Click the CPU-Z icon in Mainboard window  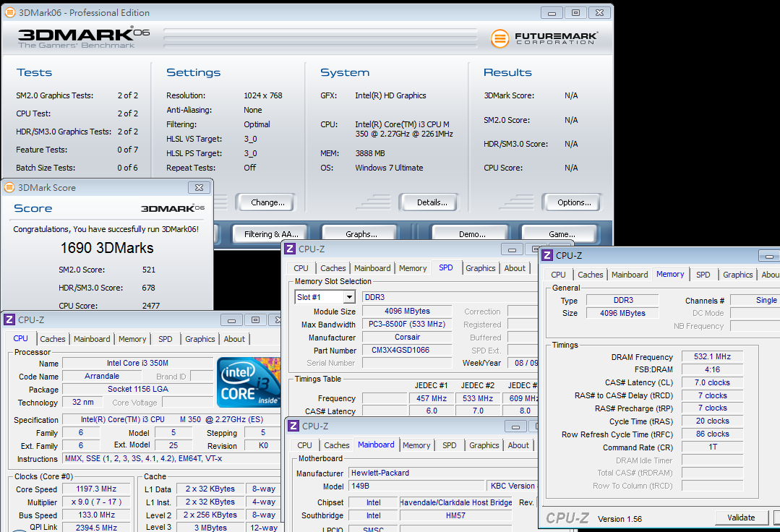(x=293, y=426)
